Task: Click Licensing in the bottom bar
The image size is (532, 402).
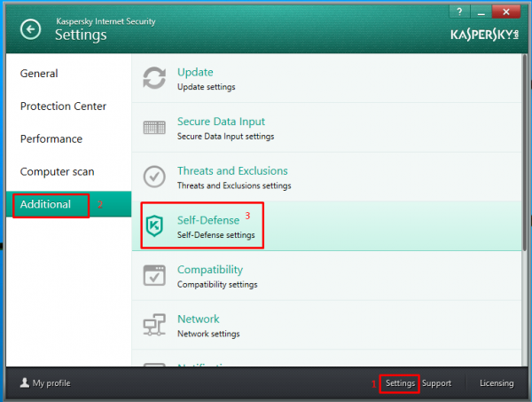Action: tap(497, 383)
